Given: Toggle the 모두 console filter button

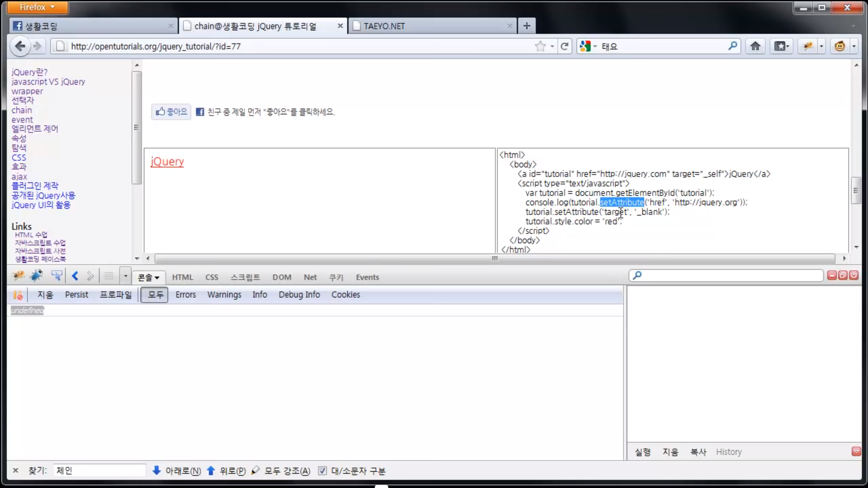Looking at the screenshot, I should click(x=155, y=295).
